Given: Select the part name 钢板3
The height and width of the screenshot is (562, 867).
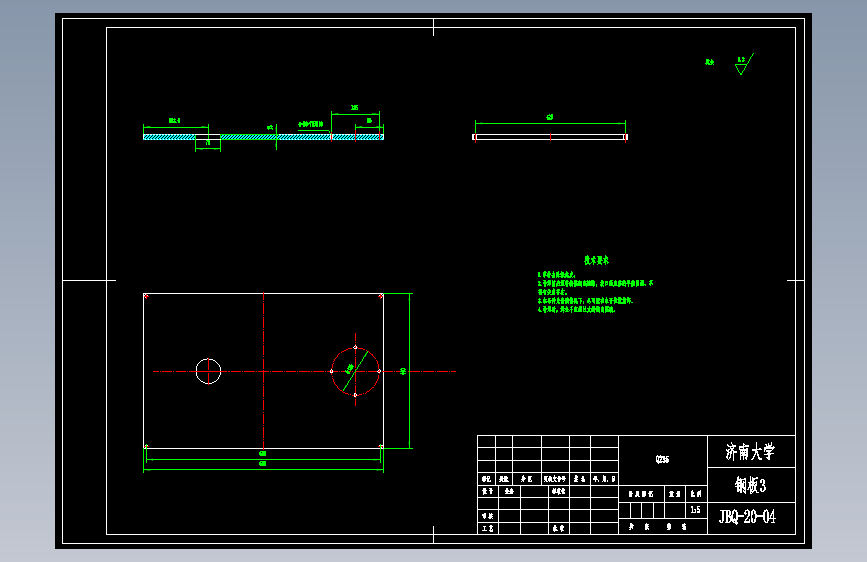Looking at the screenshot, I should 750,486.
